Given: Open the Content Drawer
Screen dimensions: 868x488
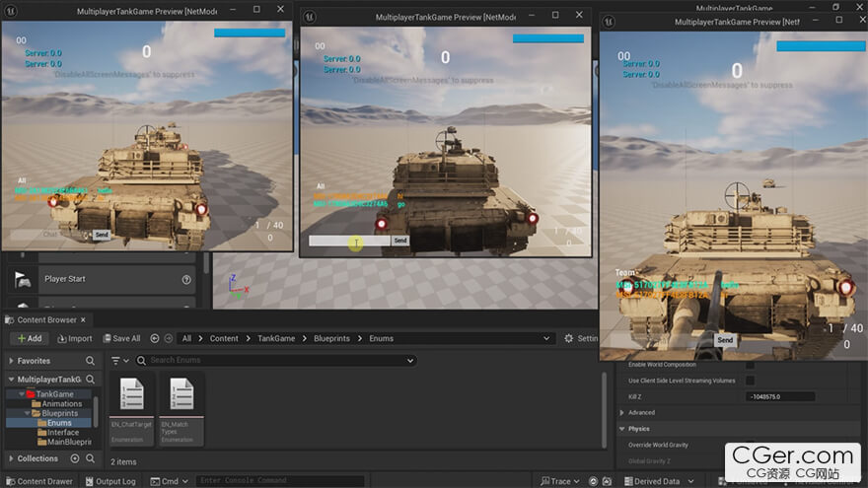Looking at the screenshot, I should point(39,481).
